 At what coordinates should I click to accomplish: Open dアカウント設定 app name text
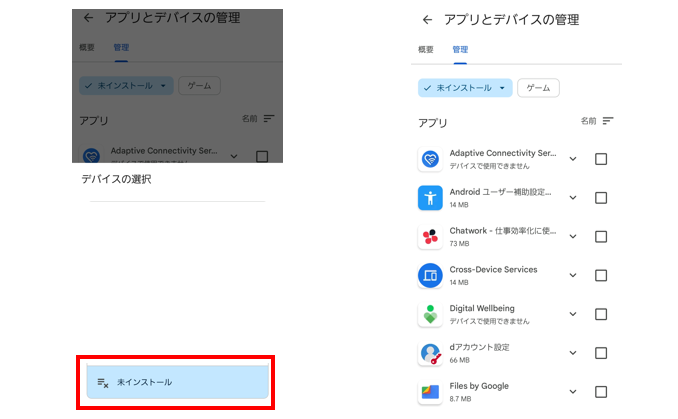point(479,347)
